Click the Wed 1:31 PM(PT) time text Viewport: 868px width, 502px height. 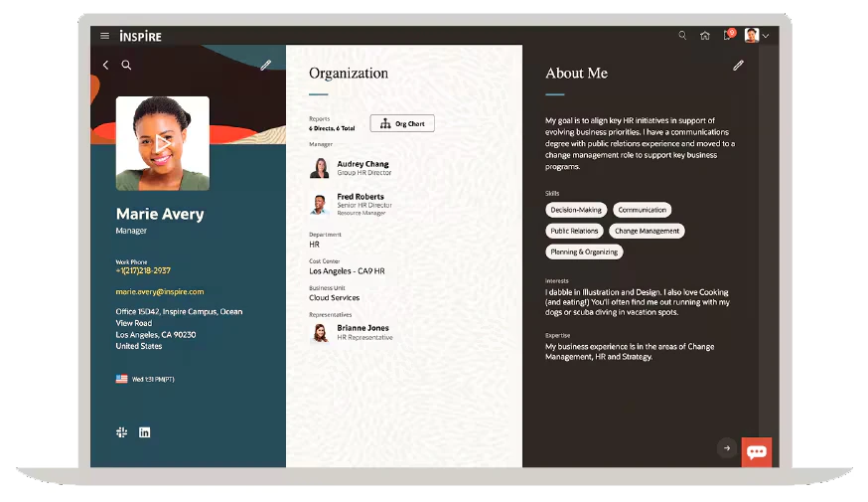coord(153,380)
